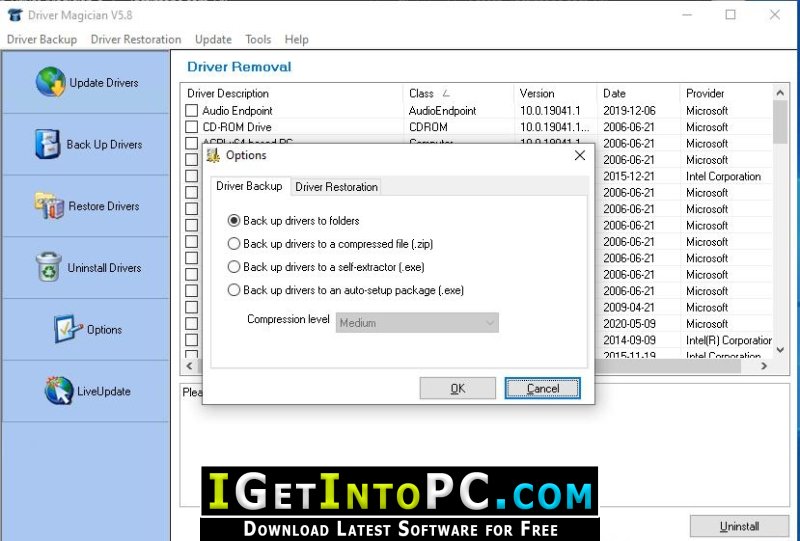Dismiss the dialog with Cancel button
The height and width of the screenshot is (541, 800).
click(542, 388)
